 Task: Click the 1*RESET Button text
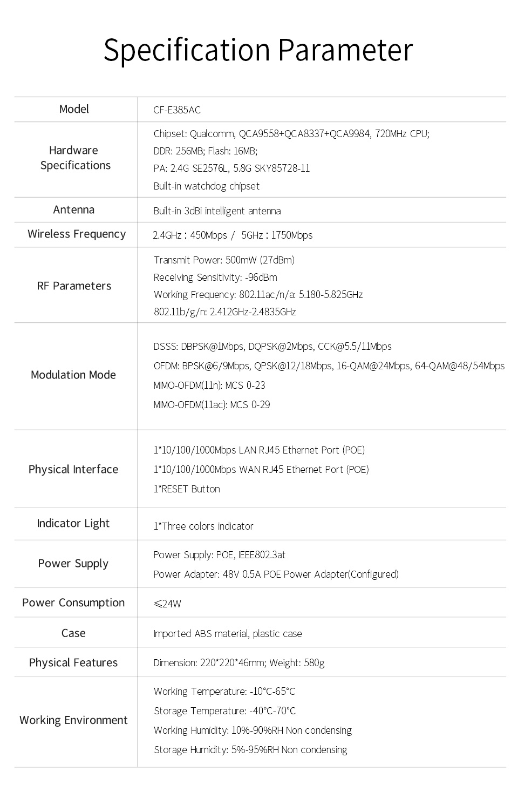click(x=187, y=489)
